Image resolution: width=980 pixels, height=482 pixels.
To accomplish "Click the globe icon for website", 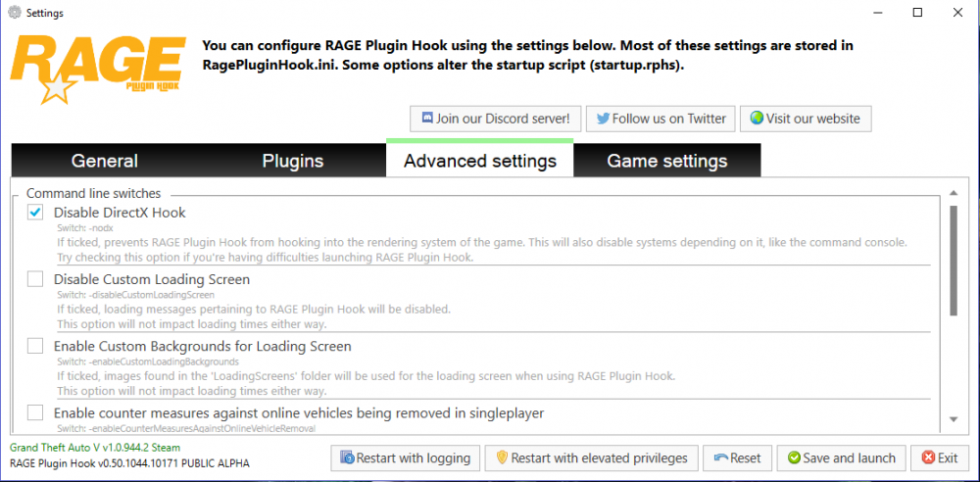I will 756,119.
